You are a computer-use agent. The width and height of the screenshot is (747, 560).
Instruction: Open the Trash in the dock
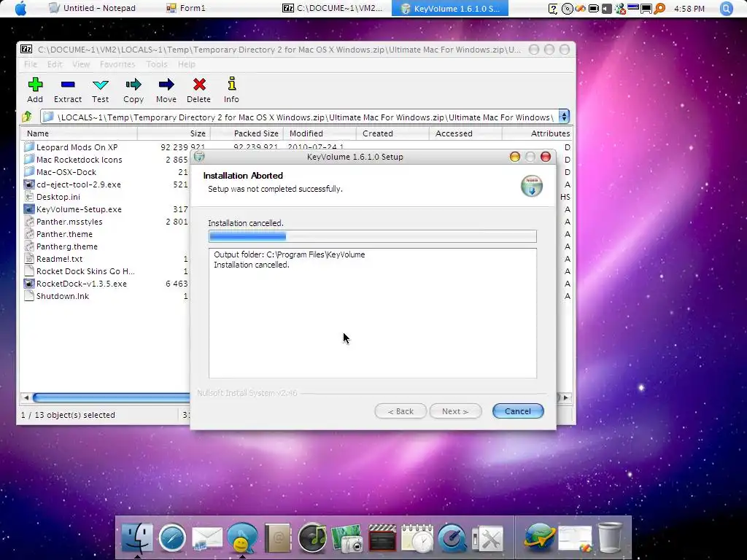(610, 538)
